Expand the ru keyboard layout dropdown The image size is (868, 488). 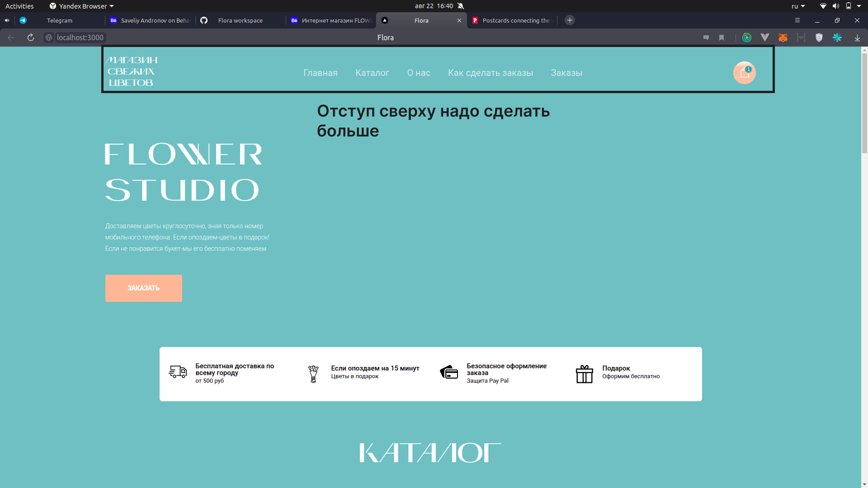tap(798, 6)
